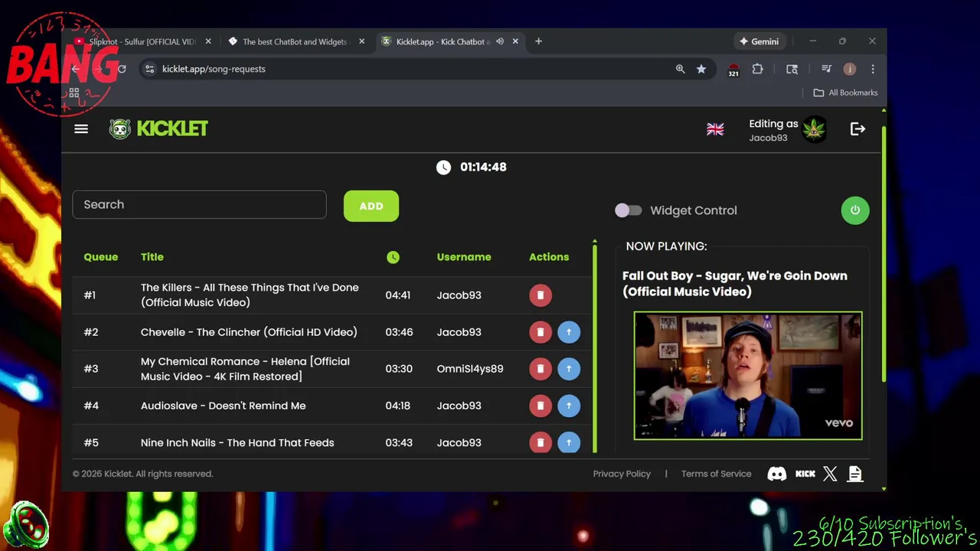Move My Chemical Romance Helena up
980x551 pixels.
click(569, 369)
